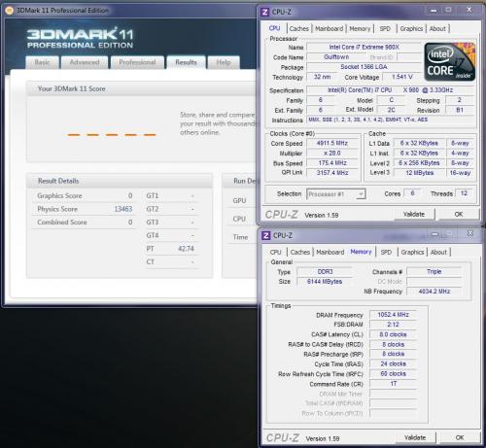Open Caches tab in upper CPU-Z window
This screenshot has height=448, width=486.
[x=299, y=29]
